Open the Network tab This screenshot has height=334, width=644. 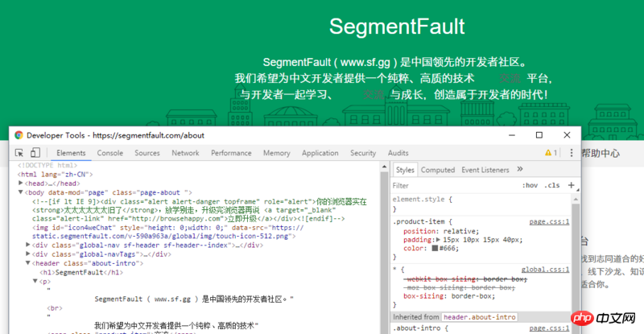point(185,153)
